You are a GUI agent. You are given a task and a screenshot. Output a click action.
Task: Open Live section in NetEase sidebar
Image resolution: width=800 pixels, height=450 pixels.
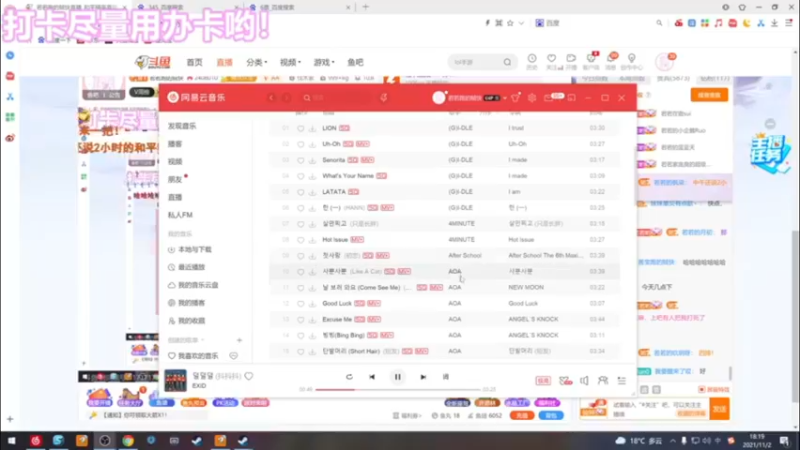tap(175, 197)
